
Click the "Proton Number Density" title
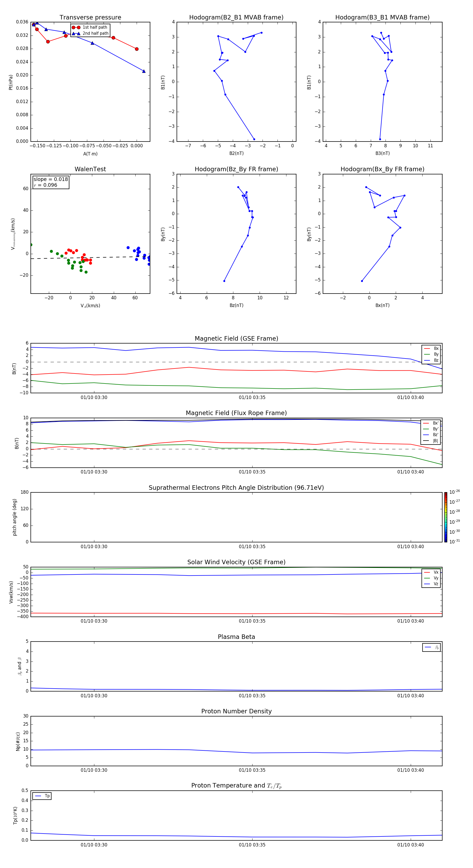(x=236, y=712)
